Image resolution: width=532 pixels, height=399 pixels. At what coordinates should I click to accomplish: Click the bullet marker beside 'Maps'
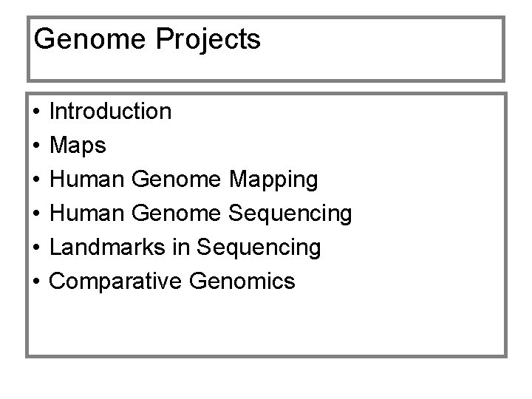pos(35,146)
